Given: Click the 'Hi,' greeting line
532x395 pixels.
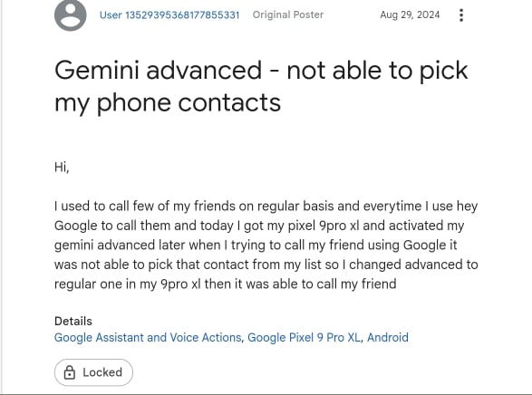Looking at the screenshot, I should [62, 168].
